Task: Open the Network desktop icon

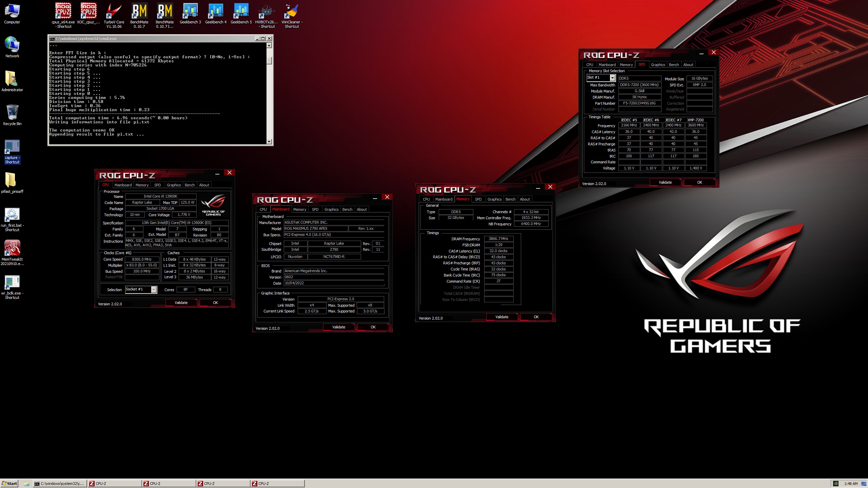Action: coord(12,47)
